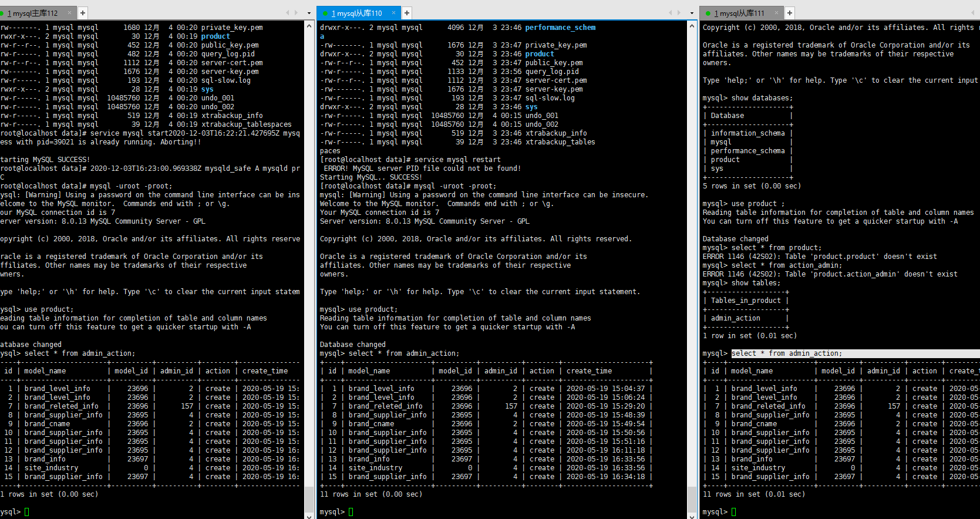The width and height of the screenshot is (980, 519).
Task: Open tab list dropdown in mysql主库112 pane
Action: [x=309, y=13]
